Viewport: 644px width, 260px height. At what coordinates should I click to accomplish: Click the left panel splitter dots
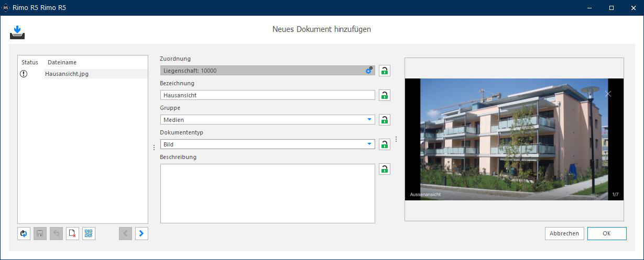[x=154, y=148]
